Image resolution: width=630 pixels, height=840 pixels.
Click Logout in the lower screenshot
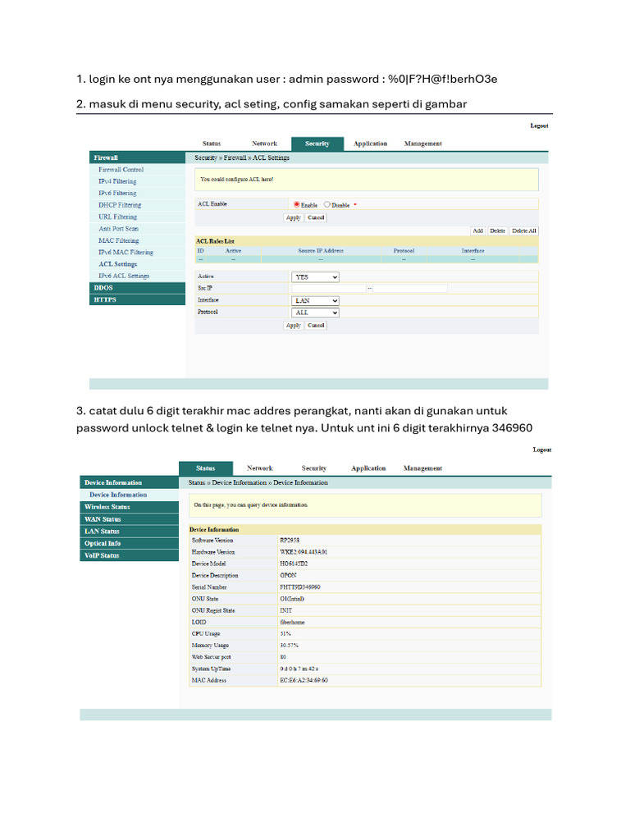[542, 450]
